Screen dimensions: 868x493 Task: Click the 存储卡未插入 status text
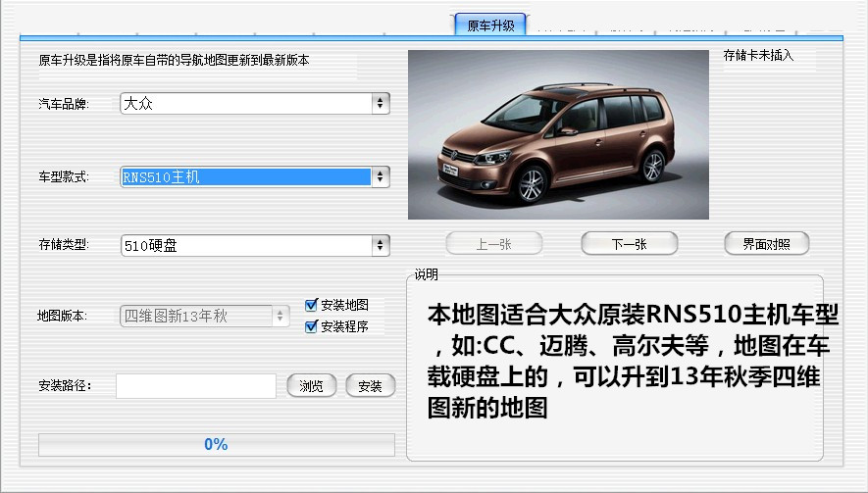click(x=758, y=55)
